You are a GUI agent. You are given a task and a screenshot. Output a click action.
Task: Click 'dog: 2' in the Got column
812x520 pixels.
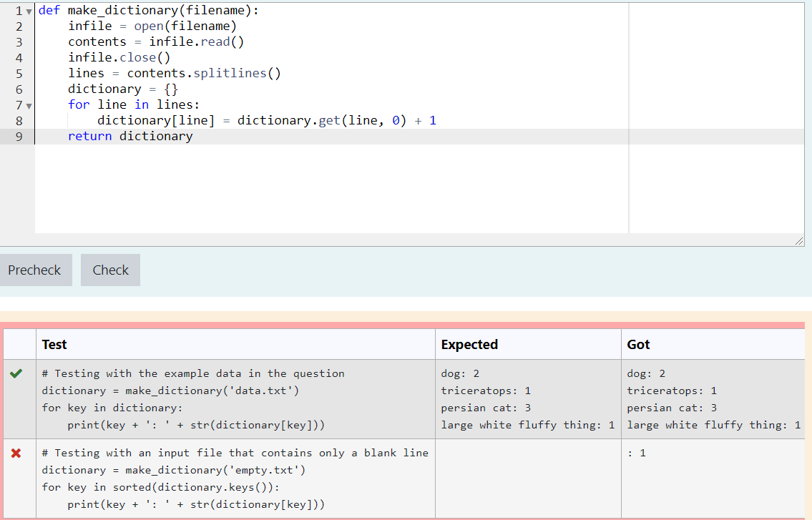click(x=646, y=373)
